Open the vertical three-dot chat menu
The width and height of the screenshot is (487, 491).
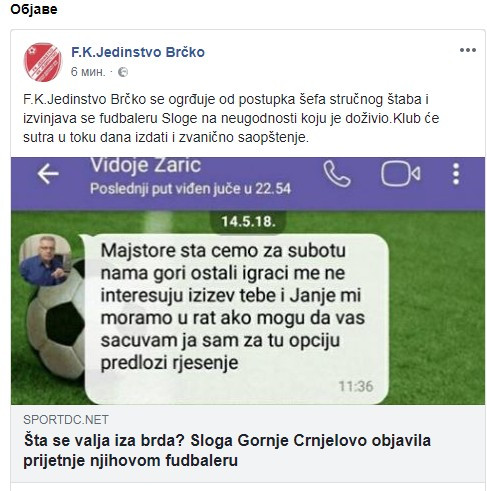coord(456,174)
